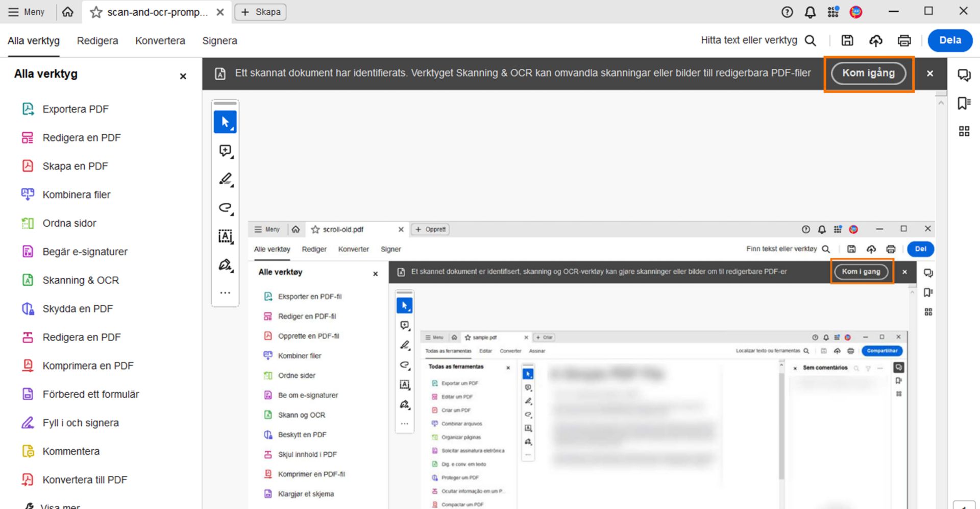Viewport: 980px width, 509px height.
Task: Choose the Sign fountain pen tool
Action: point(225,265)
